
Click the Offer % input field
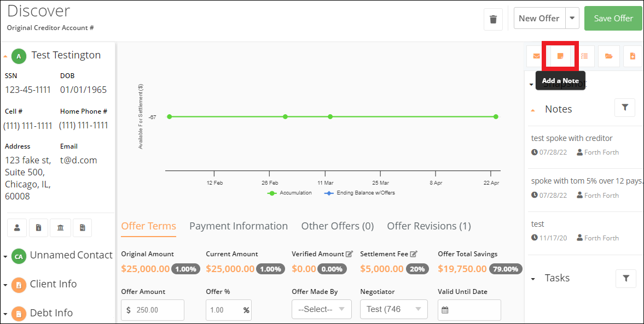click(x=229, y=310)
